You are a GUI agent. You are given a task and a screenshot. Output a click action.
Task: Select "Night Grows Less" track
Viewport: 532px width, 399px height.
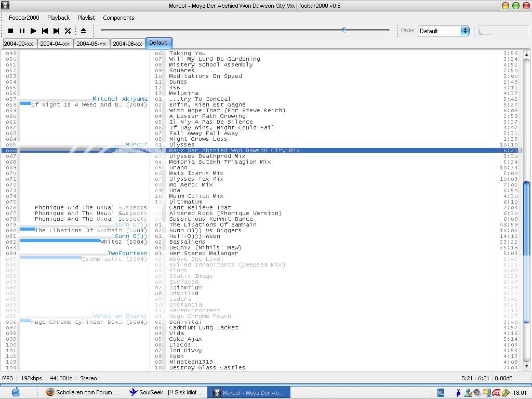click(198, 139)
